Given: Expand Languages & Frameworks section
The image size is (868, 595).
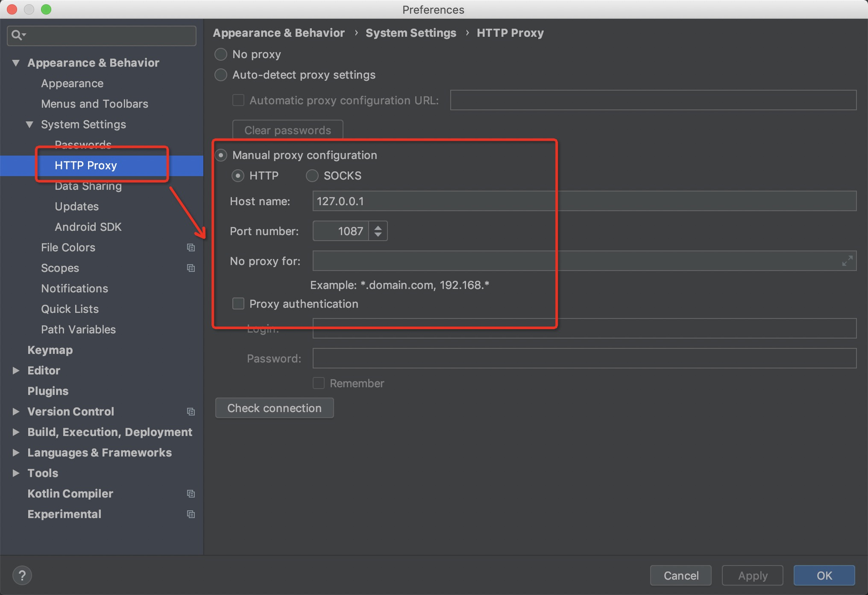Looking at the screenshot, I should pos(16,453).
